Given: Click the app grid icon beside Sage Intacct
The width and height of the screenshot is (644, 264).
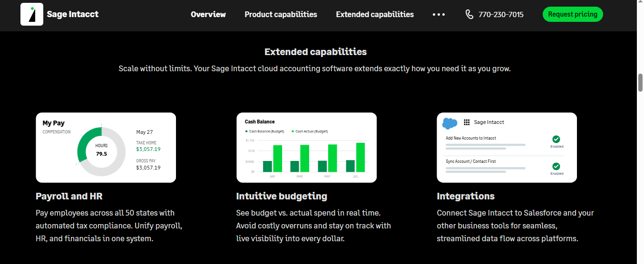Looking at the screenshot, I should (x=467, y=122).
